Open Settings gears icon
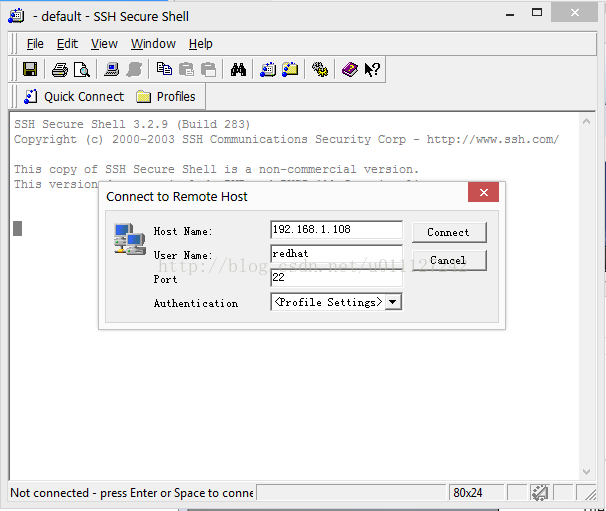The image size is (606, 511). [x=320, y=70]
